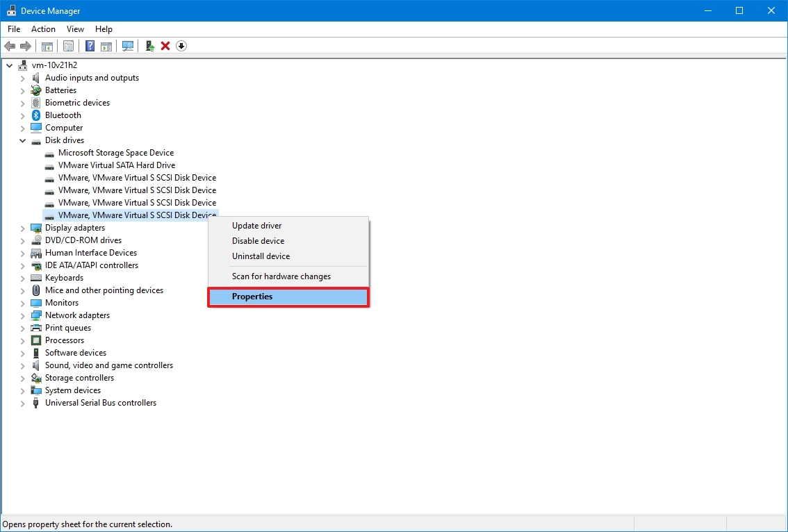Collapse the Disk drives category
Viewport: 788px width, 532px height.
pos(22,140)
